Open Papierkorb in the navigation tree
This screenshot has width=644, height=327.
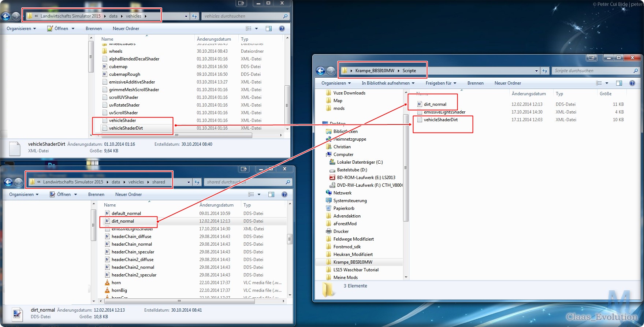tap(343, 208)
